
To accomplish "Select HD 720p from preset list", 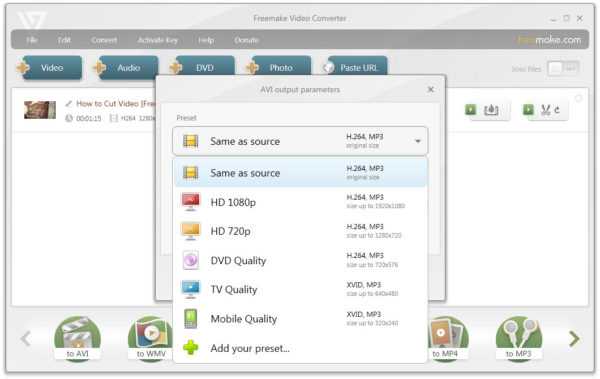I will (x=300, y=231).
